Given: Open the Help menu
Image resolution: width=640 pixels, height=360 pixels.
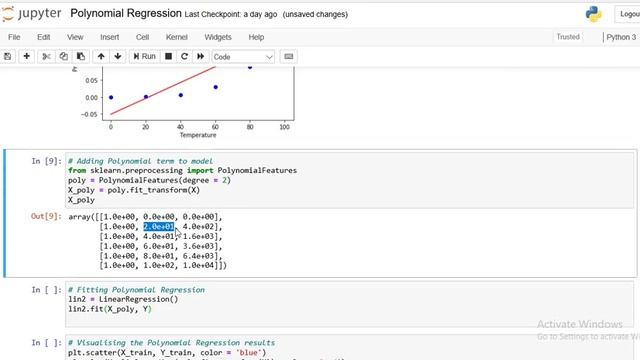Looking at the screenshot, I should pyautogui.click(x=256, y=37).
